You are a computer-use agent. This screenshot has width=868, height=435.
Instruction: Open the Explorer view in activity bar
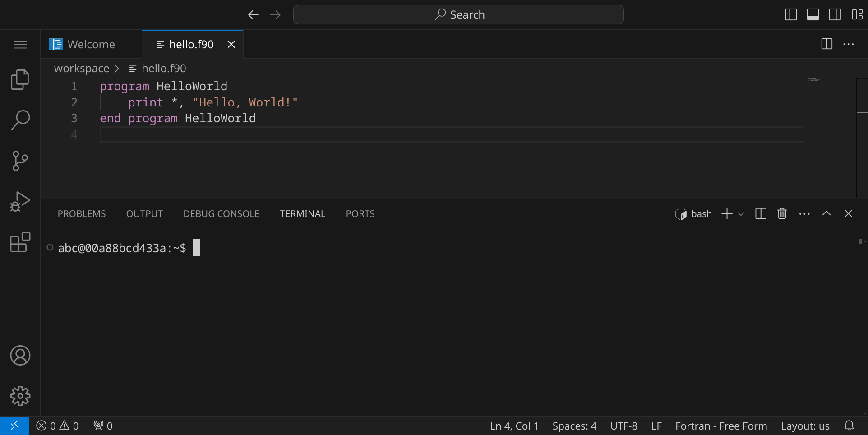pyautogui.click(x=20, y=80)
